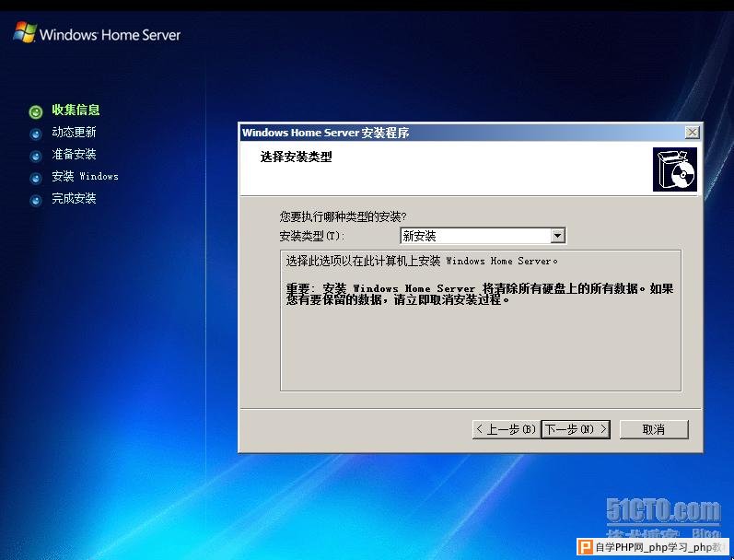Select the 收集信息 step text

pyautogui.click(x=76, y=110)
